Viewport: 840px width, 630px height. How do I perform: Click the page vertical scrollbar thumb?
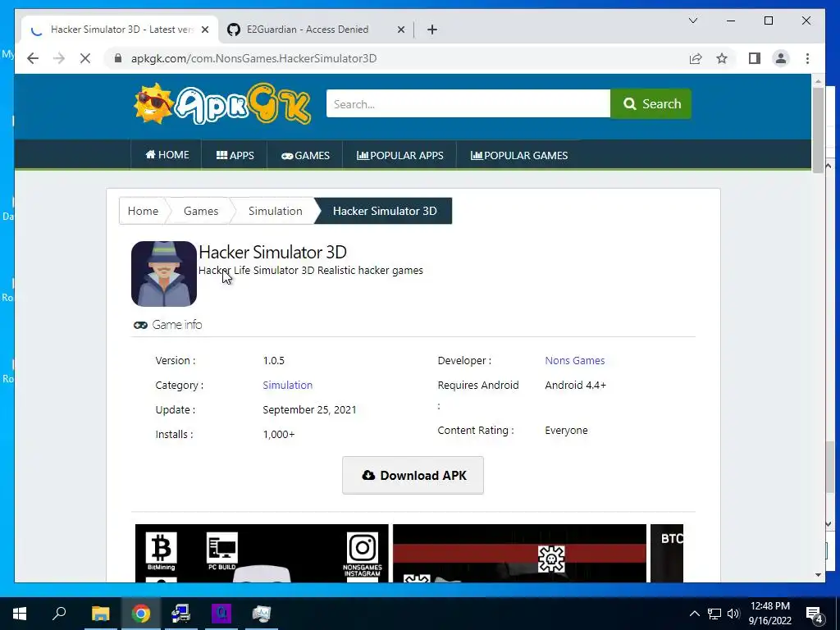818,130
